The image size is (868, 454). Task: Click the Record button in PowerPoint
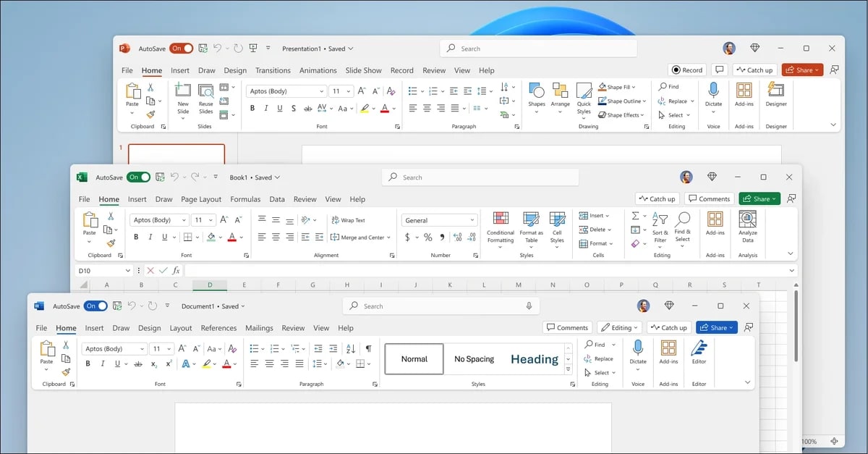click(x=686, y=70)
